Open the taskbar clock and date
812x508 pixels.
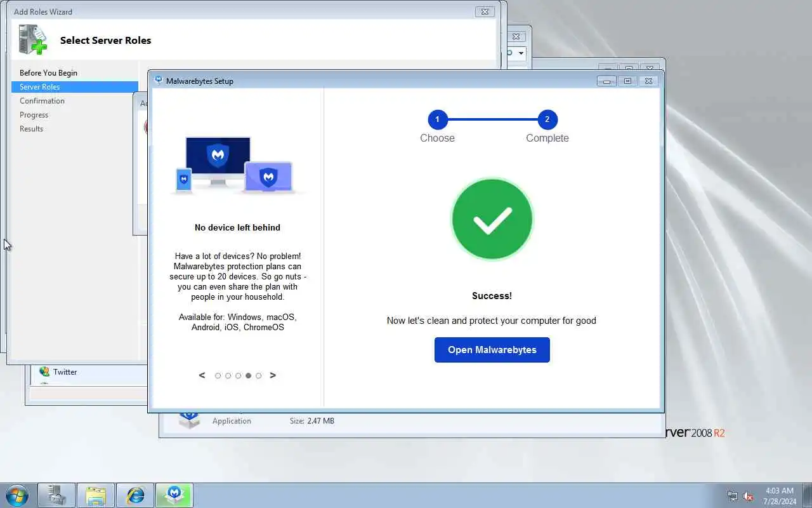(x=780, y=496)
